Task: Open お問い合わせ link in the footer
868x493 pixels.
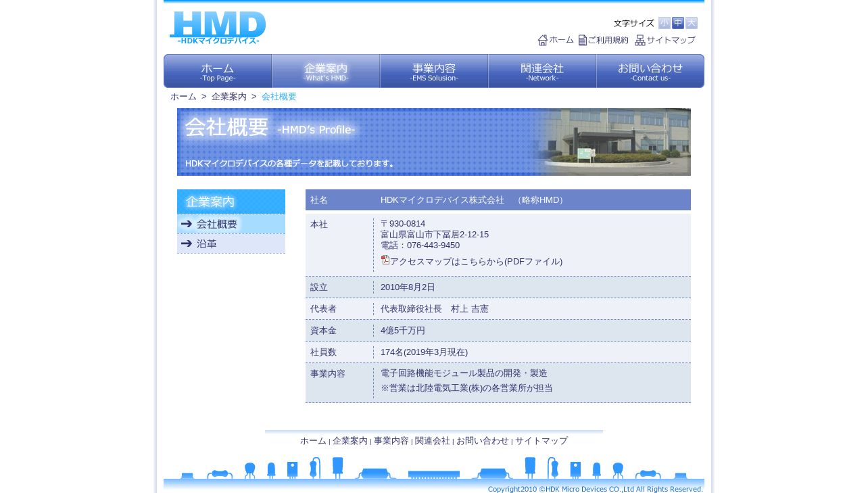Action: click(483, 441)
